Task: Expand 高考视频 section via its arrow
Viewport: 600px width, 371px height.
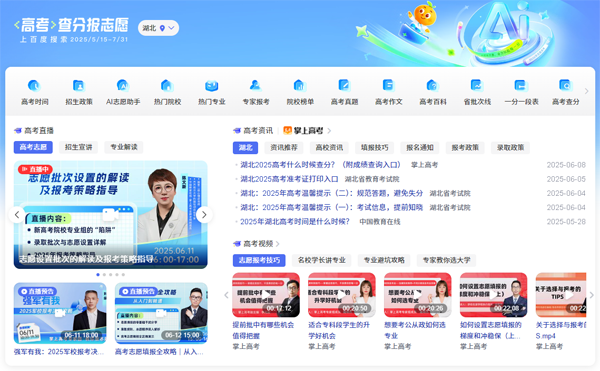Action: pyautogui.click(x=278, y=244)
